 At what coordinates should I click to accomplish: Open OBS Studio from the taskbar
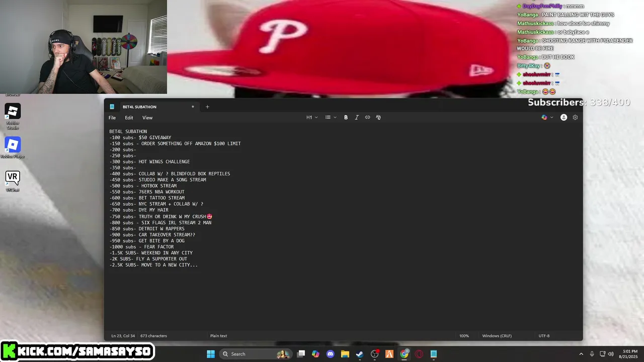pyautogui.click(x=374, y=354)
